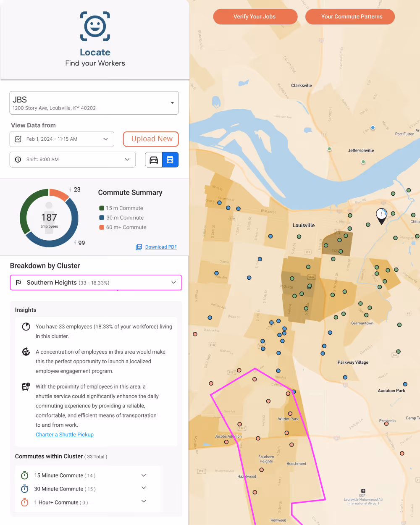
Task: Click the Charter a Shuttle Pickup link
Action: point(64,434)
